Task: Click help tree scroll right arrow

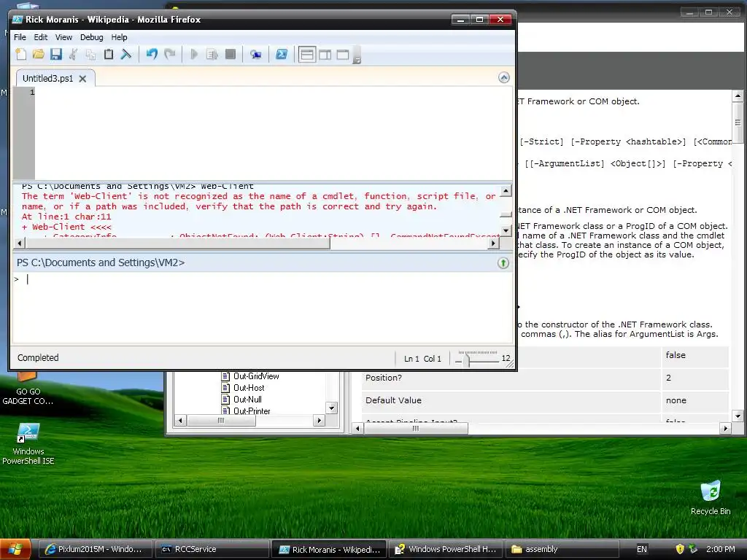Action: [320, 421]
